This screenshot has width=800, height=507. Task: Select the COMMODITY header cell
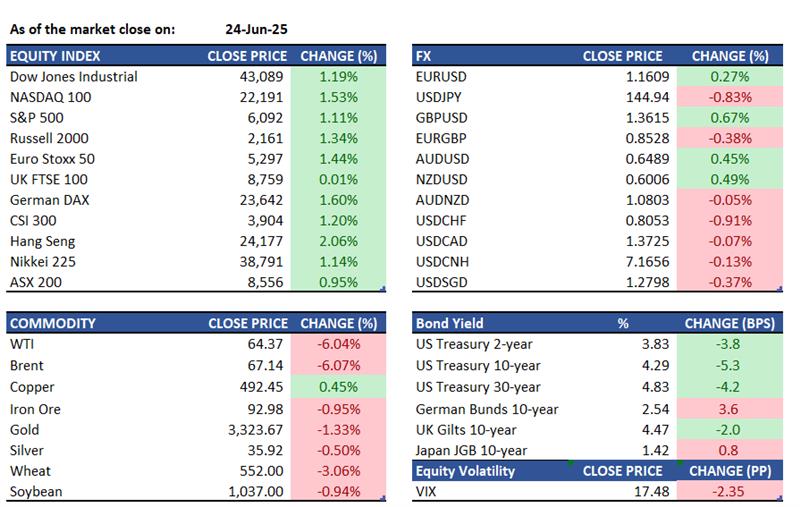tap(52, 324)
